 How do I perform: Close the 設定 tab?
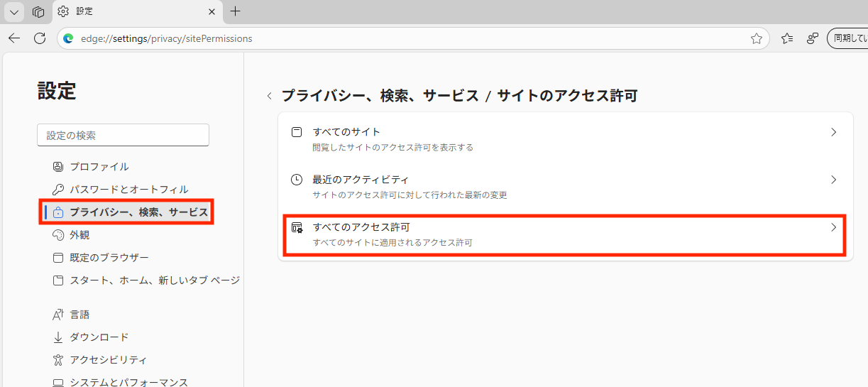211,11
